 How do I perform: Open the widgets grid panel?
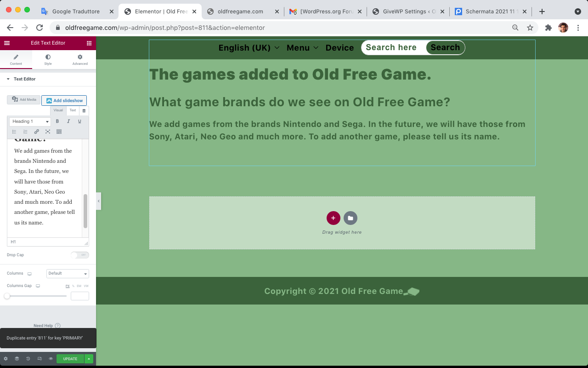pos(89,43)
